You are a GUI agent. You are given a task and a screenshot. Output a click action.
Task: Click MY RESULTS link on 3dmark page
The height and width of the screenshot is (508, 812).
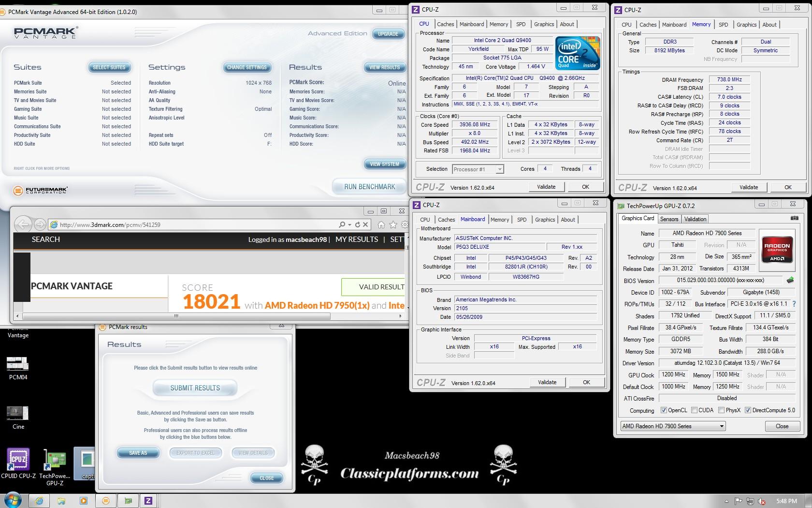coord(357,239)
